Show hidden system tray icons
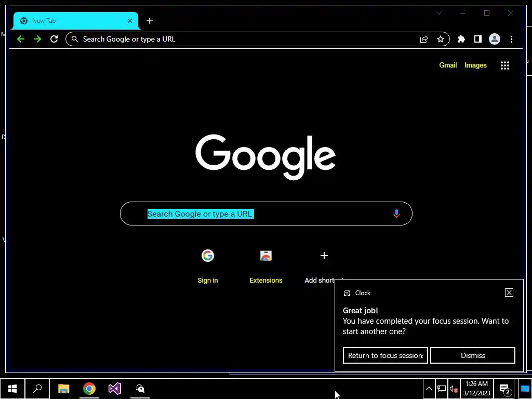The width and height of the screenshot is (532, 399). point(429,389)
